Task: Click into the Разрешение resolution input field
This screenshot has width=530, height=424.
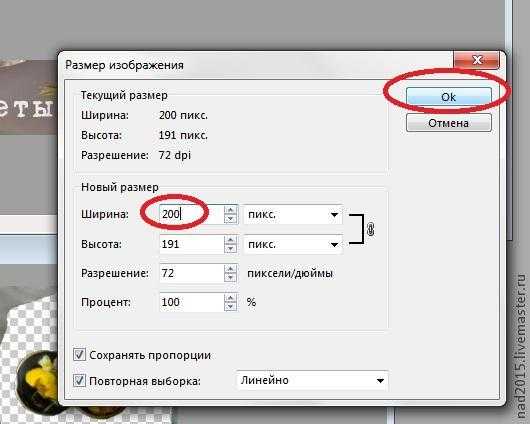Action: (192, 273)
